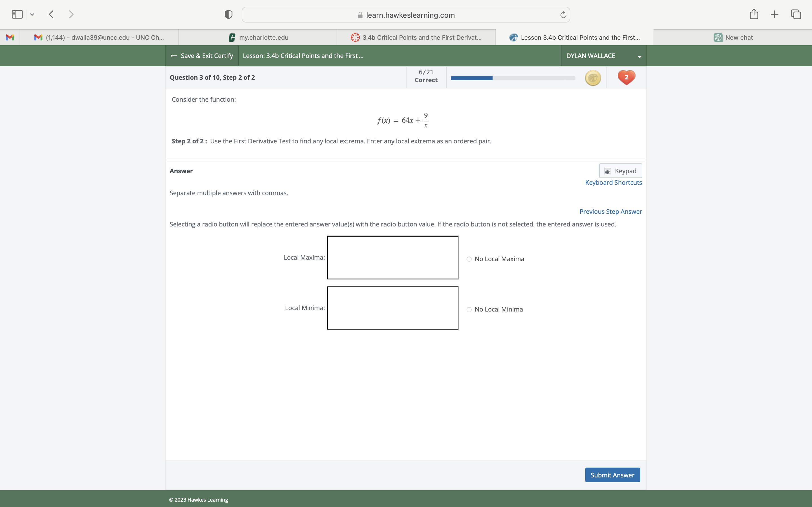Click the Submit Answer button
This screenshot has height=507, width=812.
coord(612,475)
